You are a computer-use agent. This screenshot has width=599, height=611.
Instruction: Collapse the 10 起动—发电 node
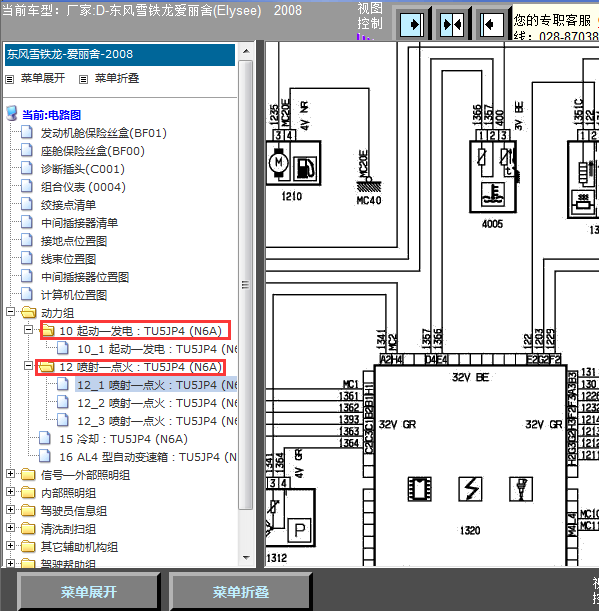coord(28,330)
